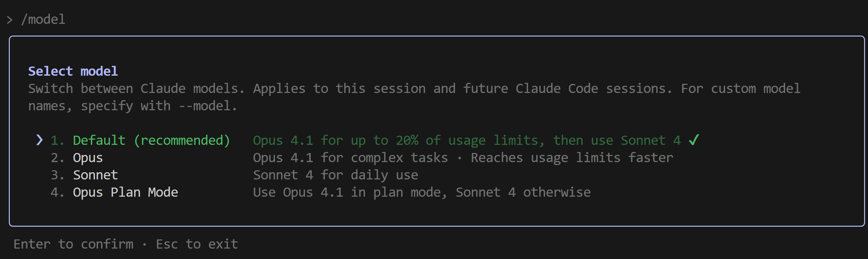Click the Select model heading
This screenshot has height=259, width=868.
click(73, 71)
